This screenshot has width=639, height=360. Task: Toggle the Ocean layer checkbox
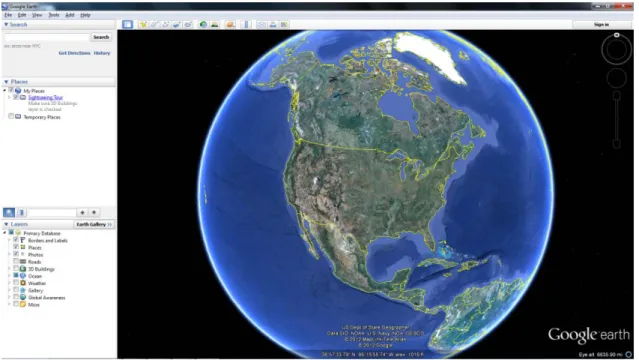point(16,276)
